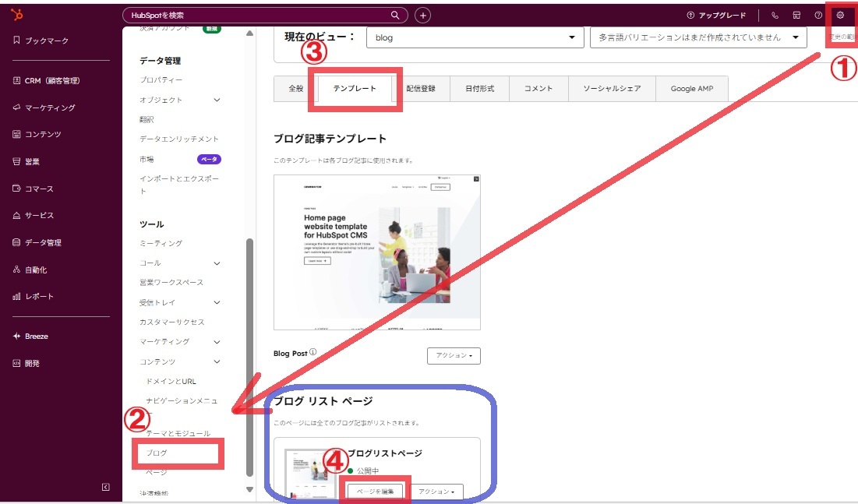This screenshot has height=504, width=858.
Task: Expand the オブジェクト settings section
Action: coord(217,100)
